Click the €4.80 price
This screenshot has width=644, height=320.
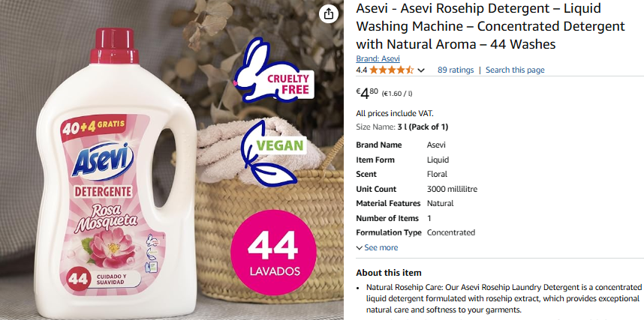tap(367, 93)
